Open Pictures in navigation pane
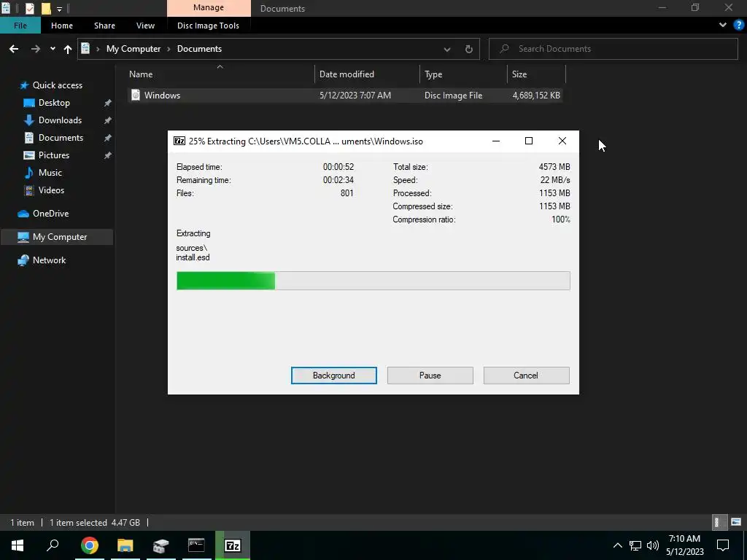 click(x=53, y=155)
